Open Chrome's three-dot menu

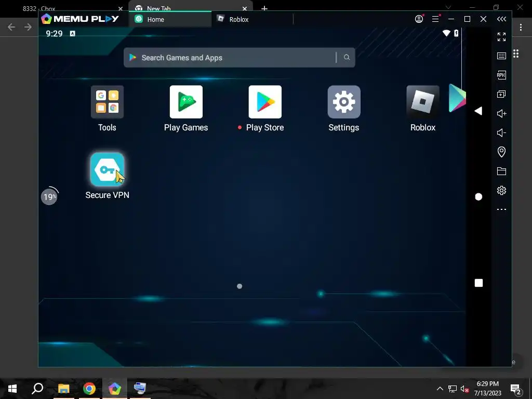click(521, 28)
